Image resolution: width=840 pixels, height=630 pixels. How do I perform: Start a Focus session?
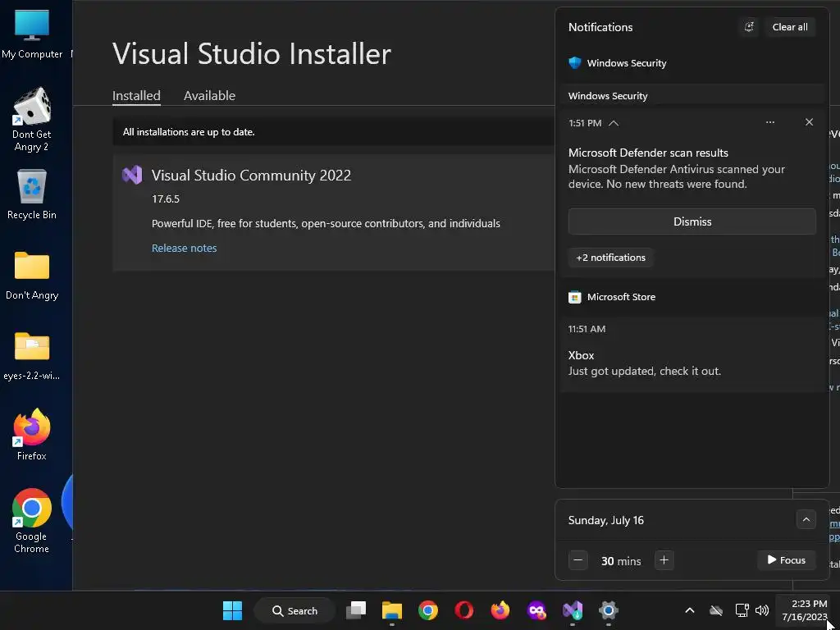pos(787,560)
